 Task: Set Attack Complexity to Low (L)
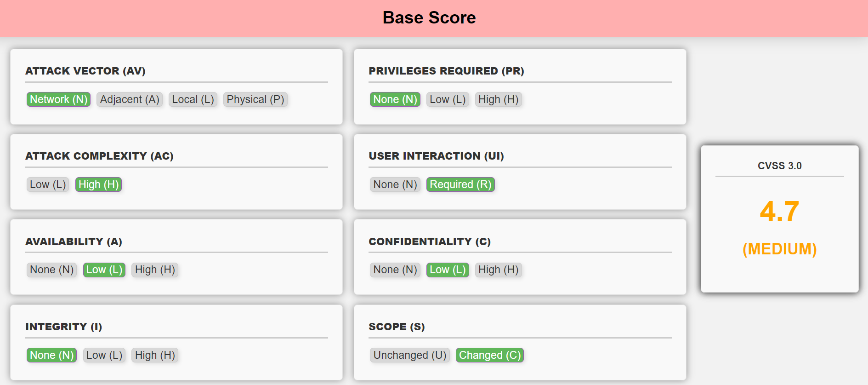(48, 184)
